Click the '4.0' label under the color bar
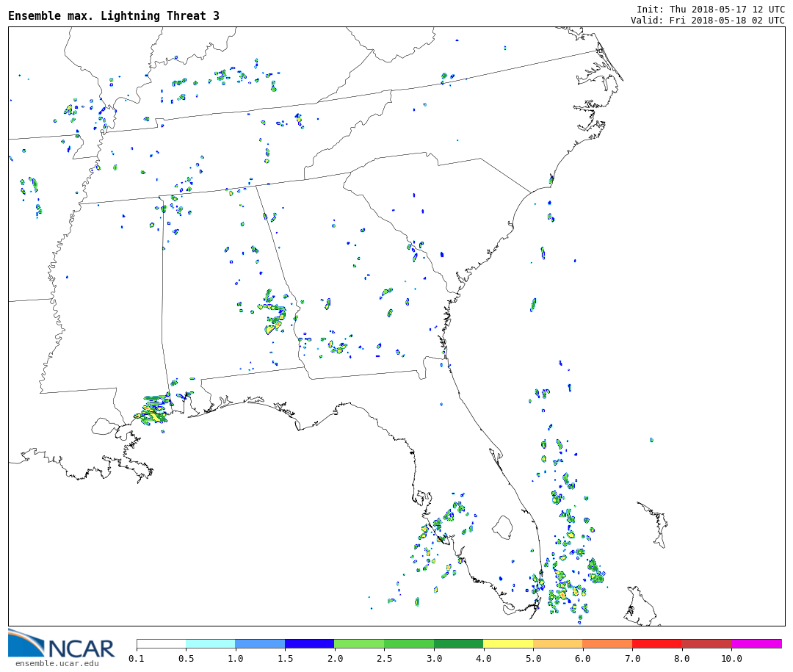Viewport: 793px width, 672px height. (x=483, y=659)
